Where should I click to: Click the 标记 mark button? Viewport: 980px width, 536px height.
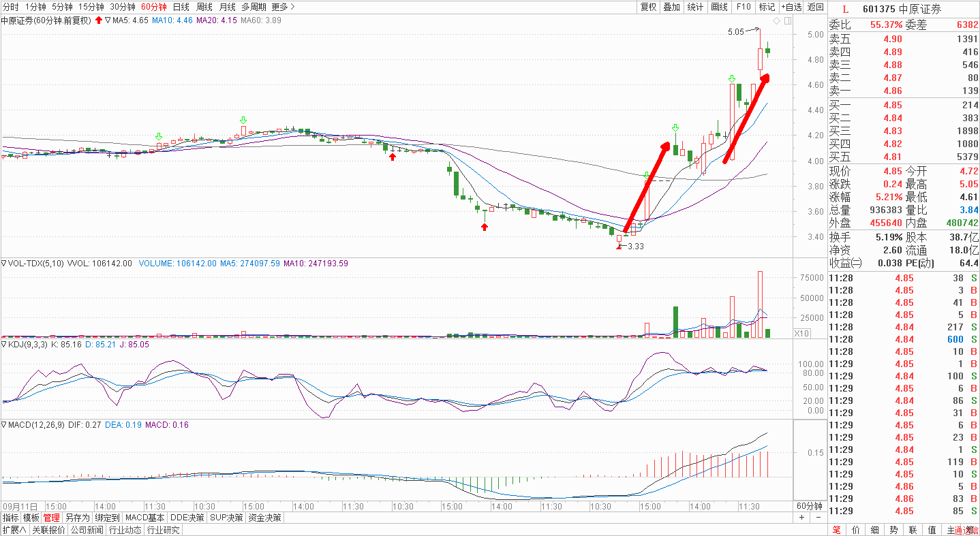tap(767, 7)
